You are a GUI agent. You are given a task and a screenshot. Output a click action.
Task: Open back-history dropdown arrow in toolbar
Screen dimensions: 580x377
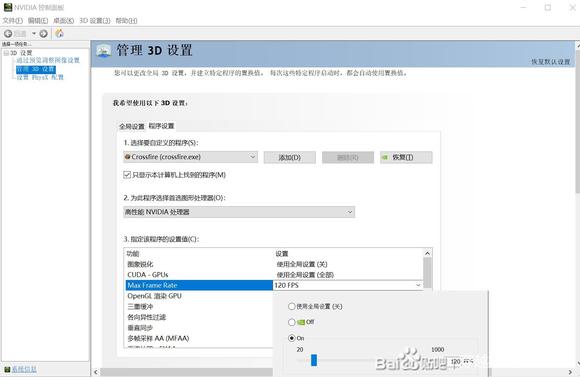(x=34, y=34)
